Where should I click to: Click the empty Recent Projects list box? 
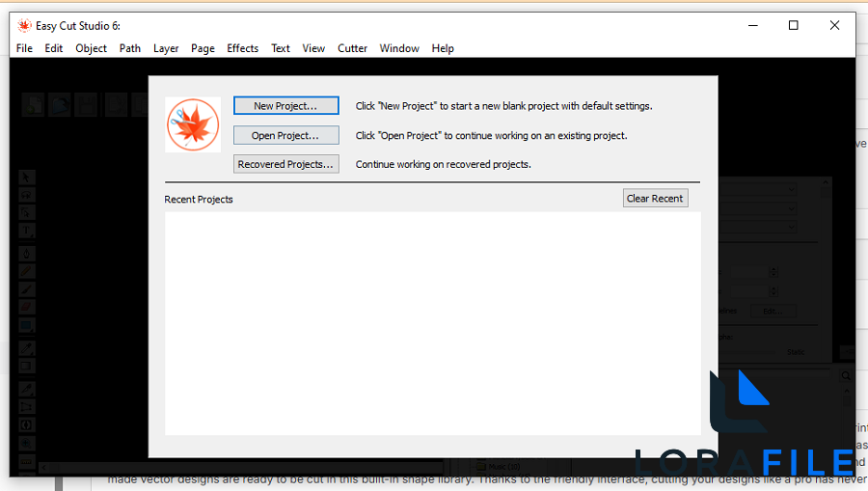(433, 323)
